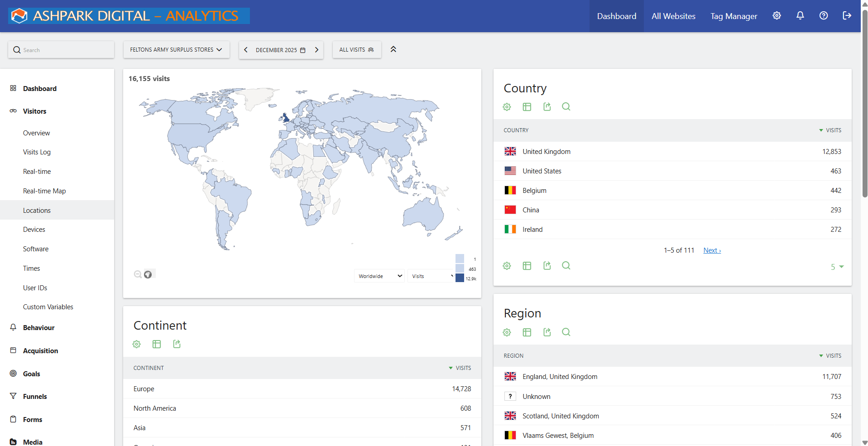The image size is (868, 446).
Task: Open the help panel
Action: [x=823, y=16]
